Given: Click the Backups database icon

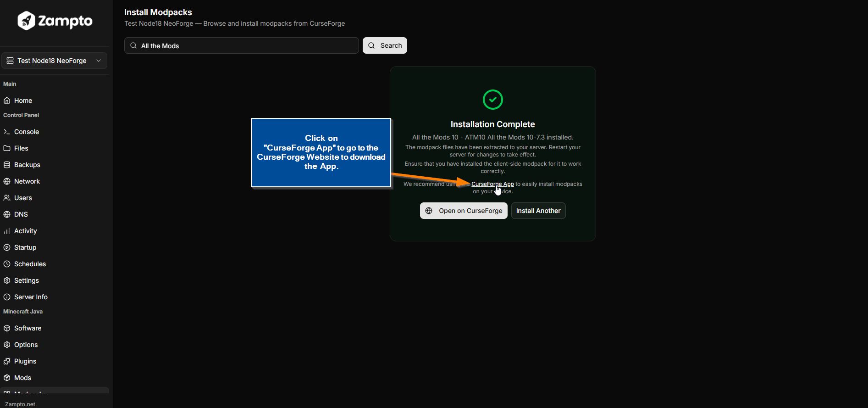Looking at the screenshot, I should (x=7, y=165).
